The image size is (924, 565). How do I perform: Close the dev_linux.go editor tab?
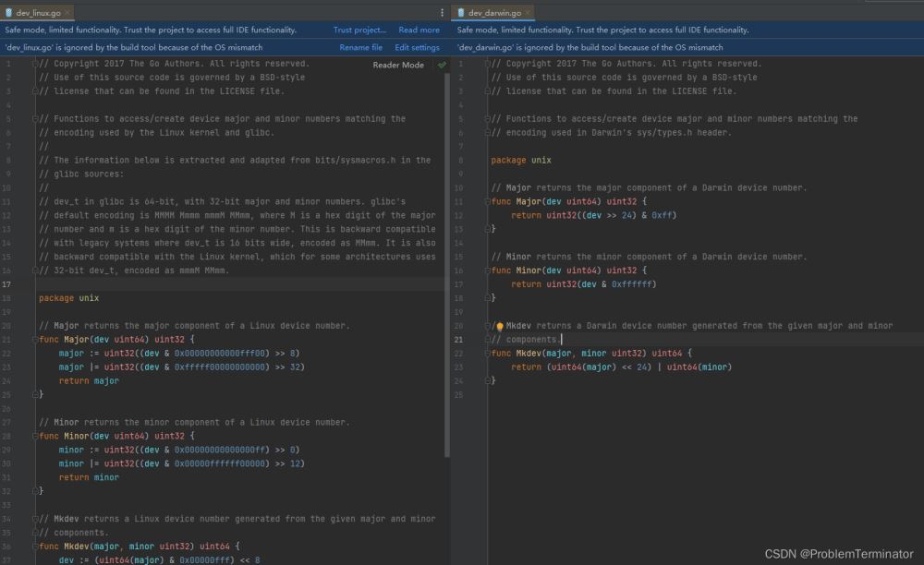(67, 12)
